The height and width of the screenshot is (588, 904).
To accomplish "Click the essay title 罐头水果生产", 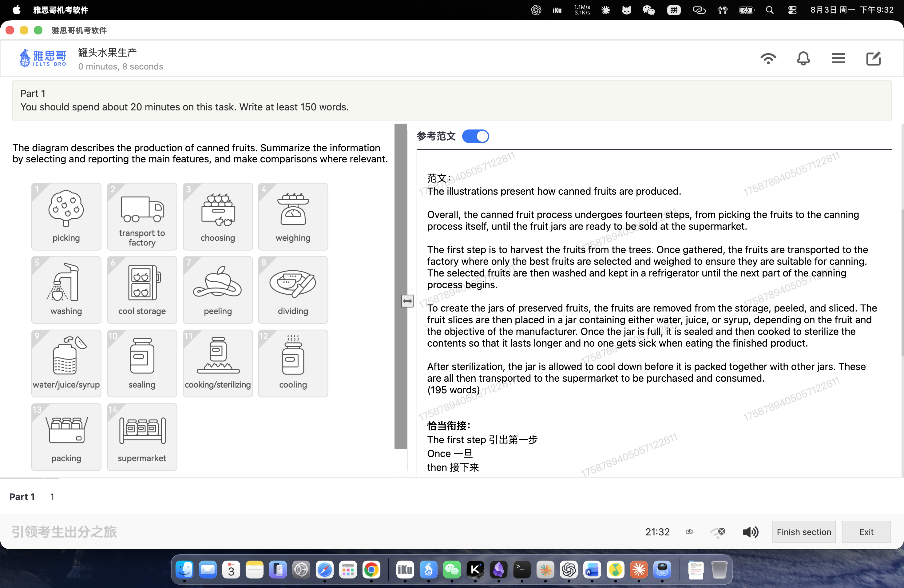I will tap(108, 52).
